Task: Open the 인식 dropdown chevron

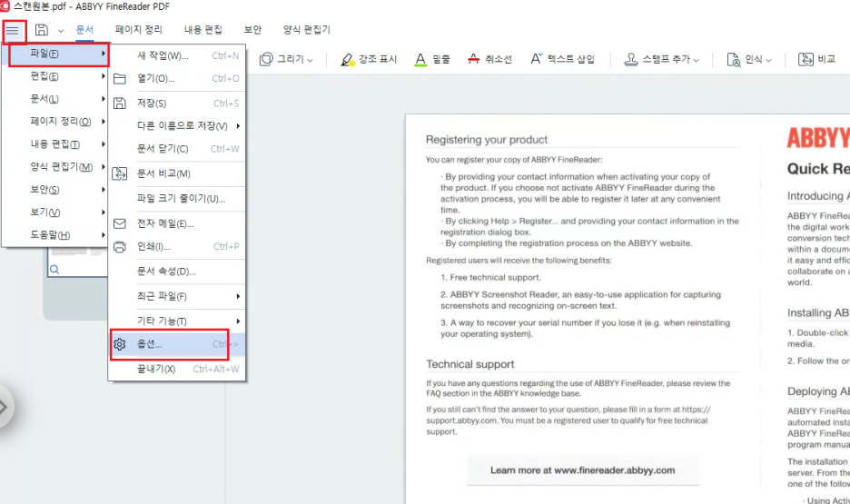Action: 768,60
